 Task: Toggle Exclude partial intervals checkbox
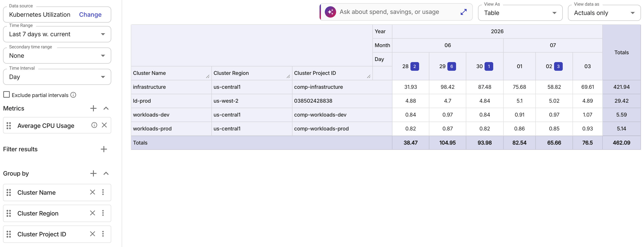(7, 95)
